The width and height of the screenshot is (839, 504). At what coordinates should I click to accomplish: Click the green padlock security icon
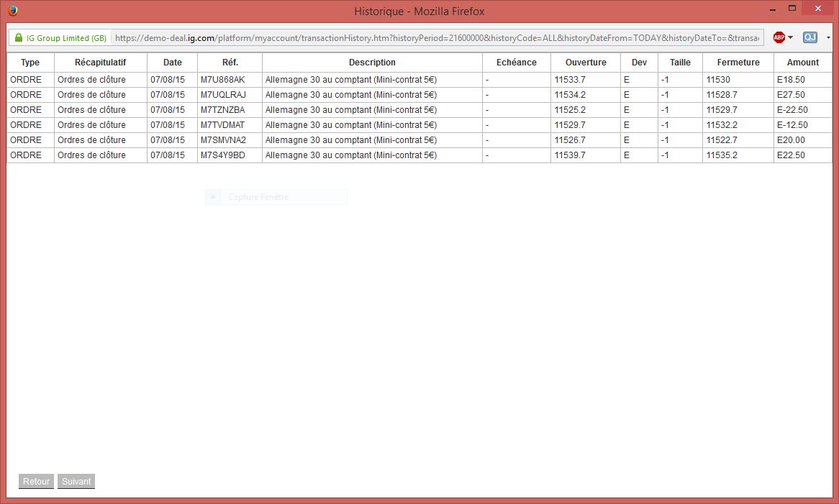click(19, 37)
